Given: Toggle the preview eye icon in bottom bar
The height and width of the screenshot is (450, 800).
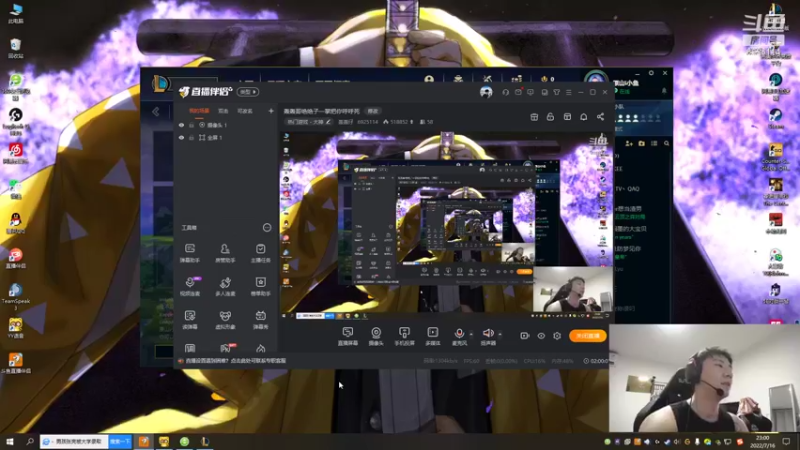Looking at the screenshot, I should (x=541, y=336).
